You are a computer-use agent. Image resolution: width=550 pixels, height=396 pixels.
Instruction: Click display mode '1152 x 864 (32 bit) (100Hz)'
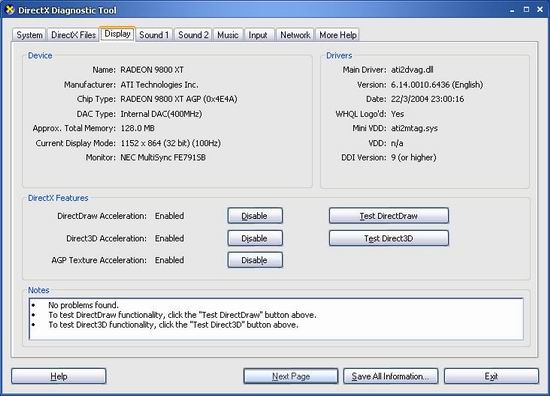coord(170,143)
